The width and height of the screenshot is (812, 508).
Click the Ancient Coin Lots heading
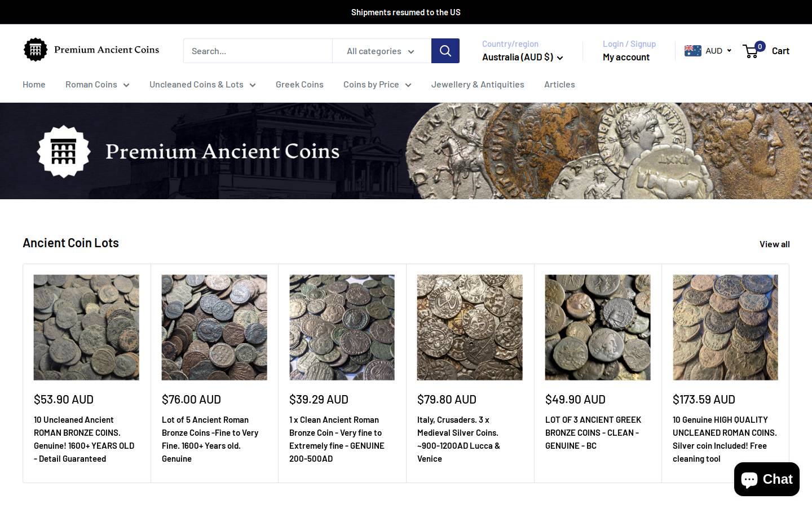70,243
